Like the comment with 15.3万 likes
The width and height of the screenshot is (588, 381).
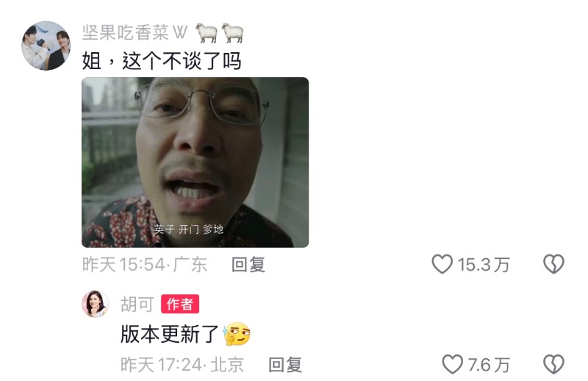442,264
